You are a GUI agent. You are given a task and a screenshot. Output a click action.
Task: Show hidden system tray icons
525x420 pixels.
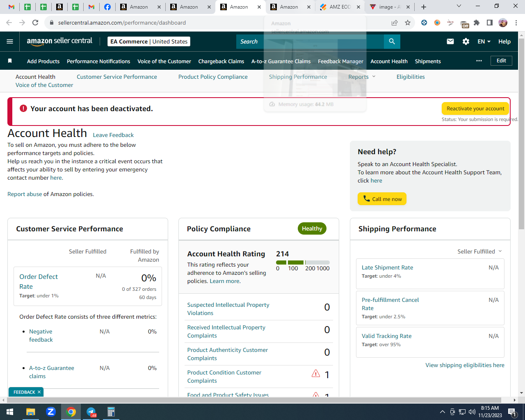(x=442, y=412)
